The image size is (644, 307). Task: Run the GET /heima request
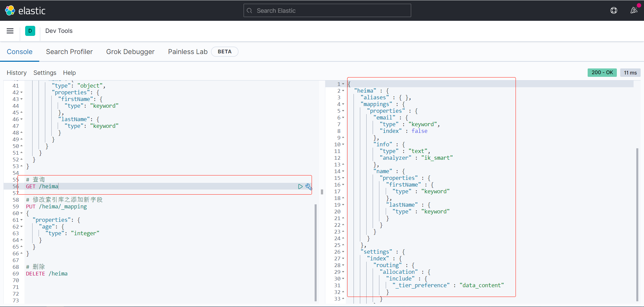(x=300, y=187)
